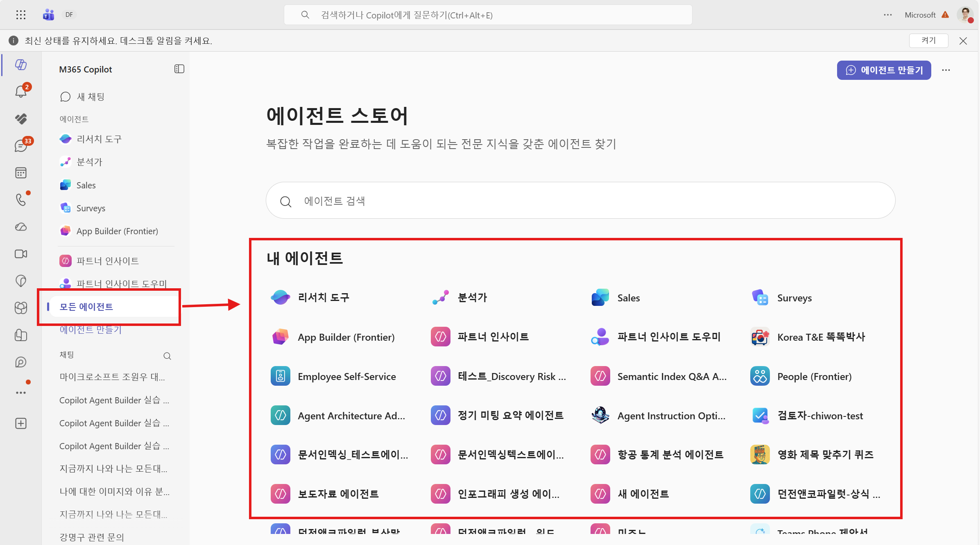Open the Calendar icon in left rail
Viewport: 980px width, 545px height.
tap(21, 172)
